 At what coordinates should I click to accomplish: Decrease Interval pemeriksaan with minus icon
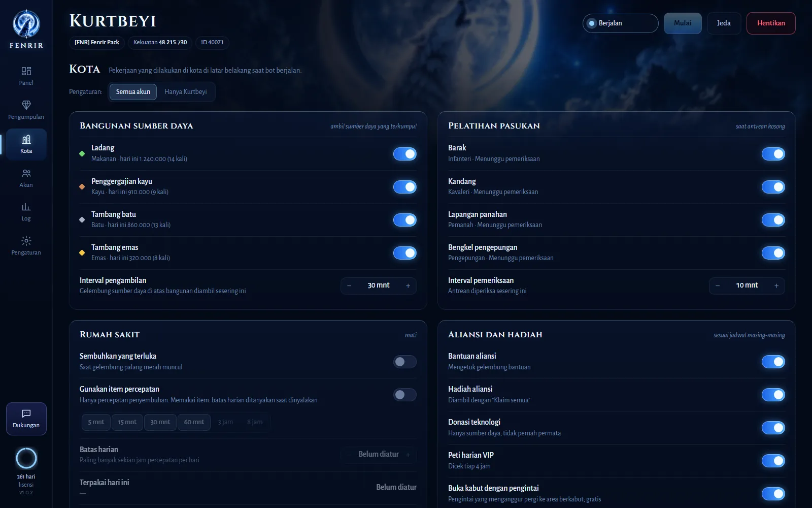coord(718,286)
